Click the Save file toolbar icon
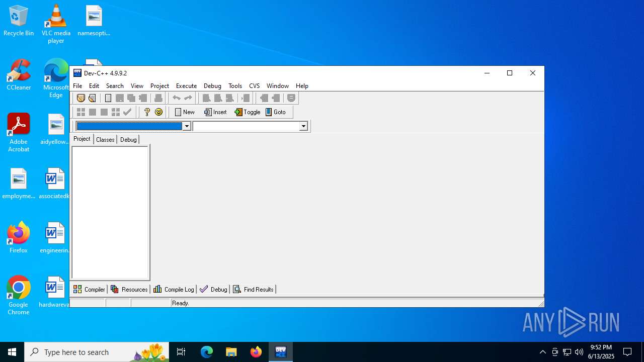The width and height of the screenshot is (644, 362). pyautogui.click(x=119, y=98)
